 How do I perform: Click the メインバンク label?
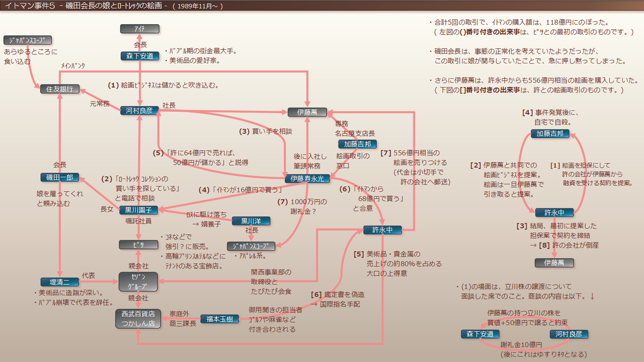(73, 66)
